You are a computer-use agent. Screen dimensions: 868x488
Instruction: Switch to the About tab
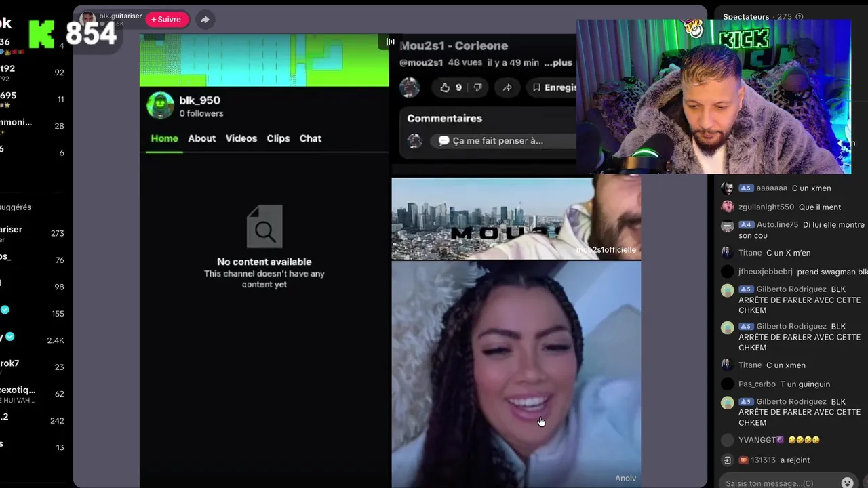click(201, 138)
